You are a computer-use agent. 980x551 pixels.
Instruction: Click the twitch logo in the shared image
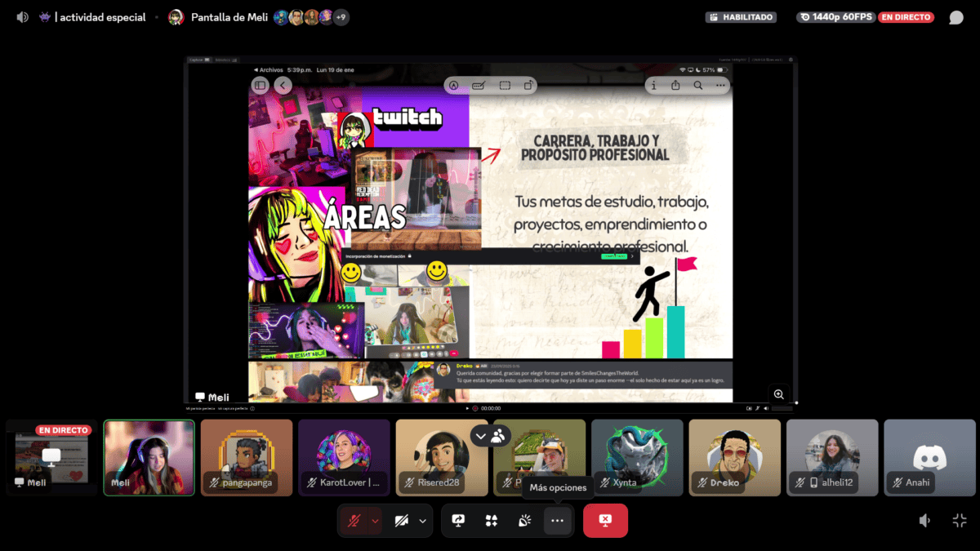[x=408, y=118]
